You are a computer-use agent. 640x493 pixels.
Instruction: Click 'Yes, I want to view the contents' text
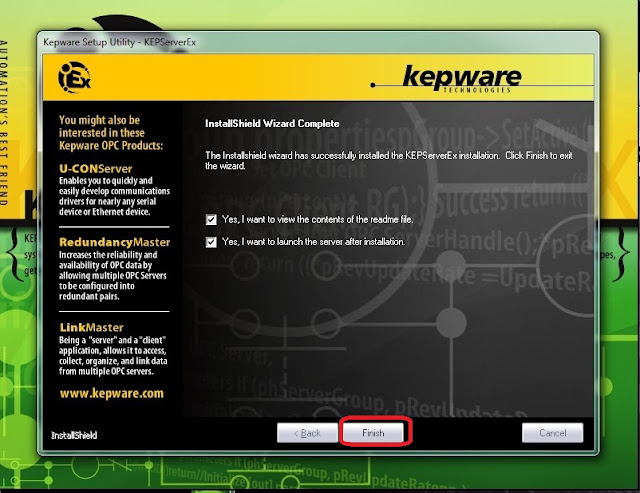point(317,220)
